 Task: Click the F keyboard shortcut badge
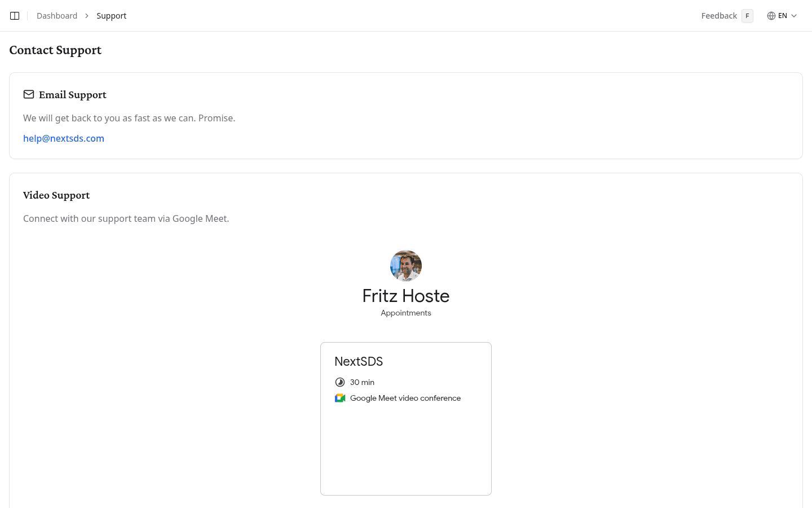click(747, 16)
